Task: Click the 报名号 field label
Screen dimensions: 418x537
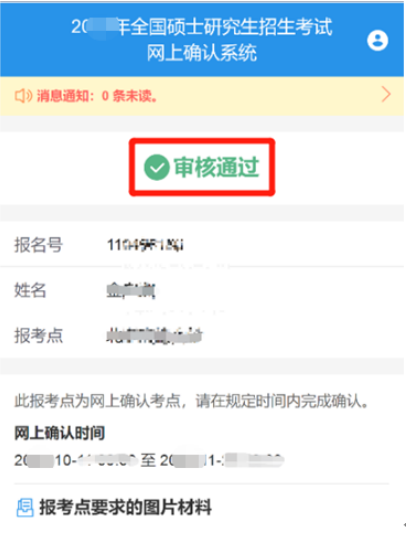Action: 38,245
